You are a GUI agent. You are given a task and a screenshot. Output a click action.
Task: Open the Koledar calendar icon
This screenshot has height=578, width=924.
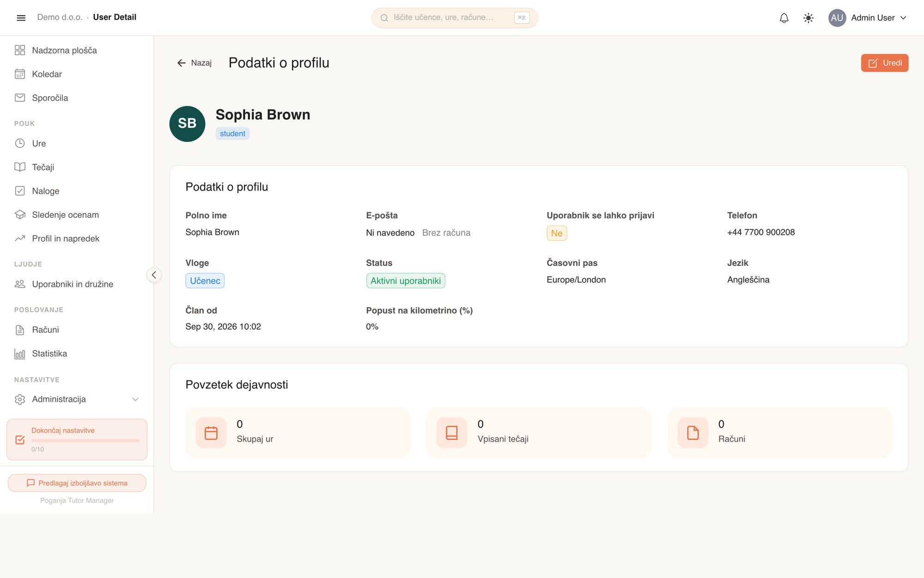(x=20, y=74)
